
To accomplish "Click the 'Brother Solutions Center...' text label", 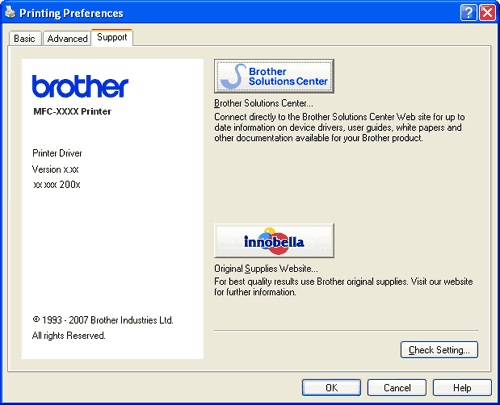I will click(x=264, y=103).
